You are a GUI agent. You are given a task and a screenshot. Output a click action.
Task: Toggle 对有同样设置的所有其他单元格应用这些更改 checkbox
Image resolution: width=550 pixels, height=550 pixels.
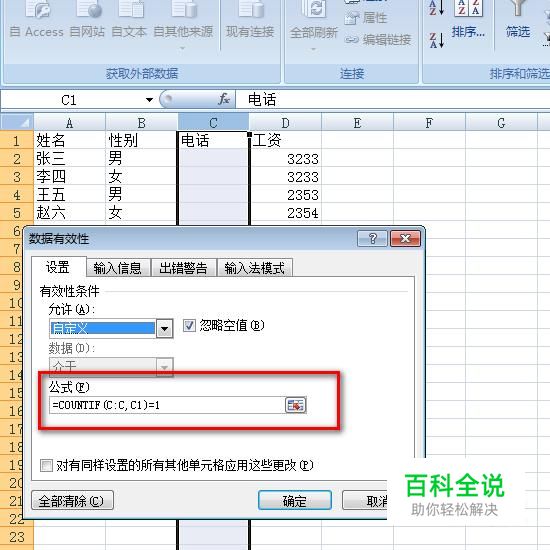[x=46, y=466]
